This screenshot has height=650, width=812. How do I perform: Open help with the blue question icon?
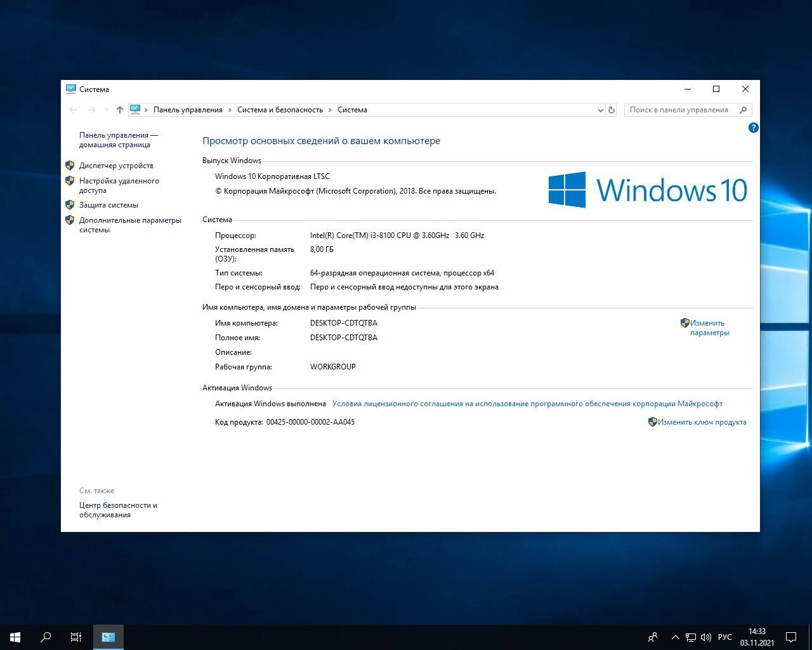754,128
